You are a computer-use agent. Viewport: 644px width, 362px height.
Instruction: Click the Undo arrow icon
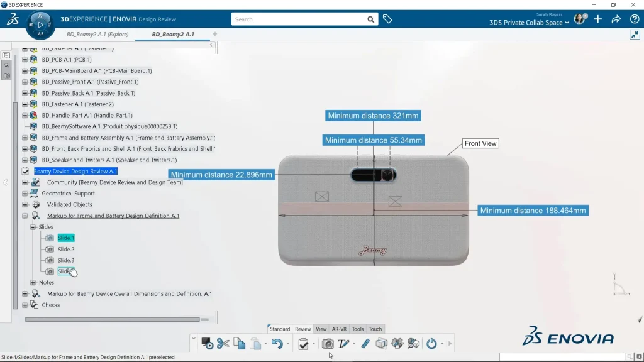tap(277, 344)
